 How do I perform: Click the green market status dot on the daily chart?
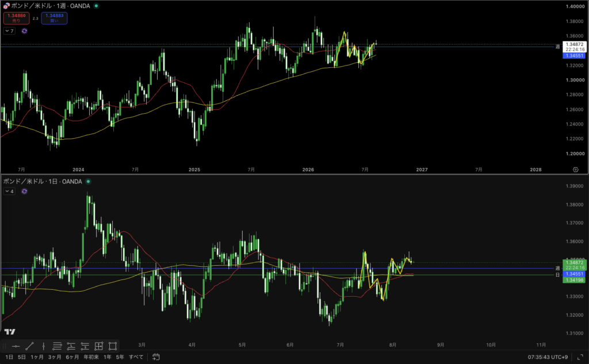[x=88, y=182]
